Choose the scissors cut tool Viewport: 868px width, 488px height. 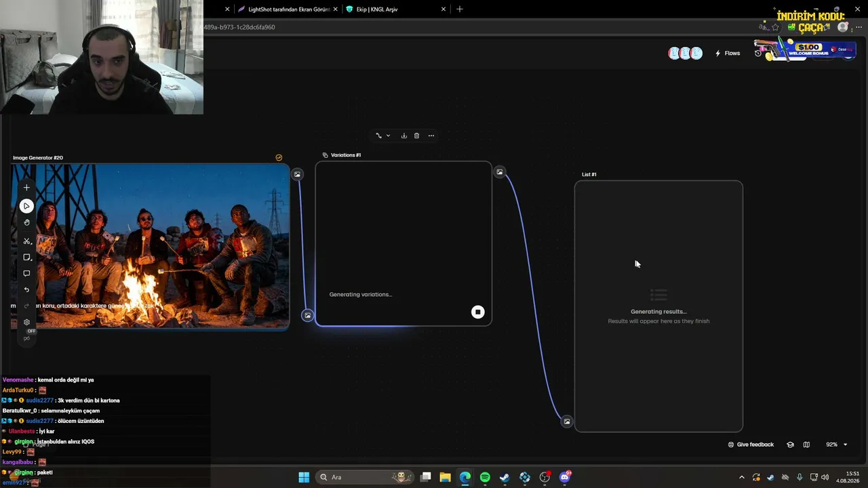coord(26,241)
